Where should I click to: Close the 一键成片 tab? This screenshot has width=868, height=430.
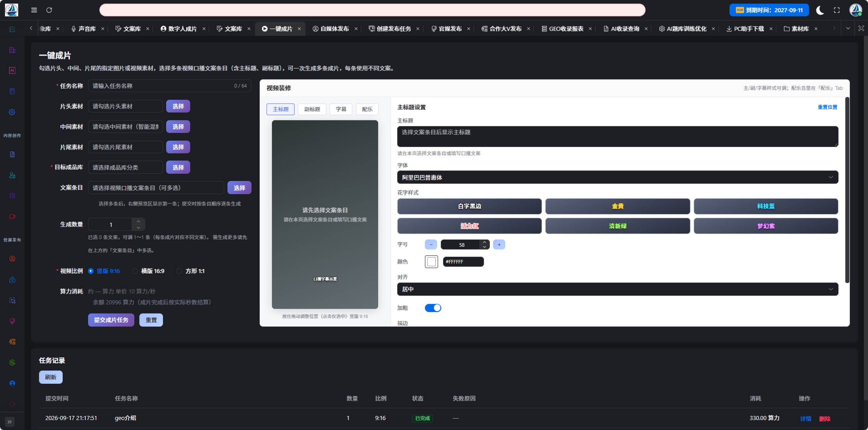point(299,29)
